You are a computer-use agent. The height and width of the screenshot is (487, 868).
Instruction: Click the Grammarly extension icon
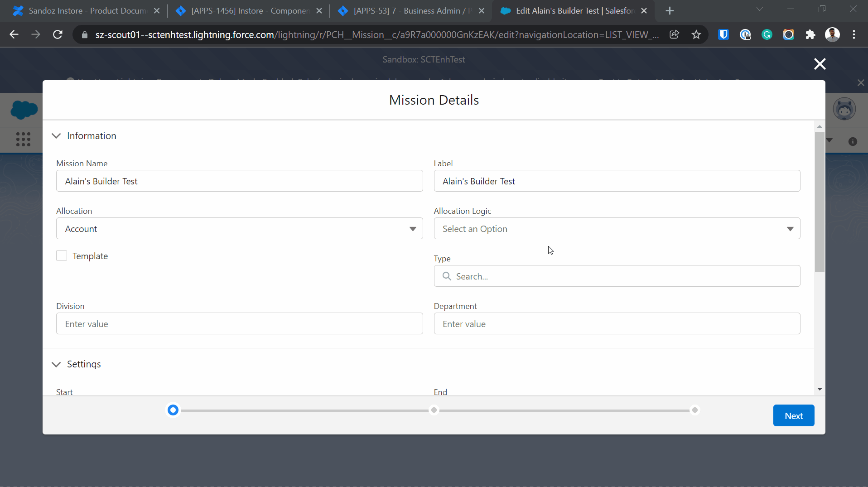tap(767, 35)
